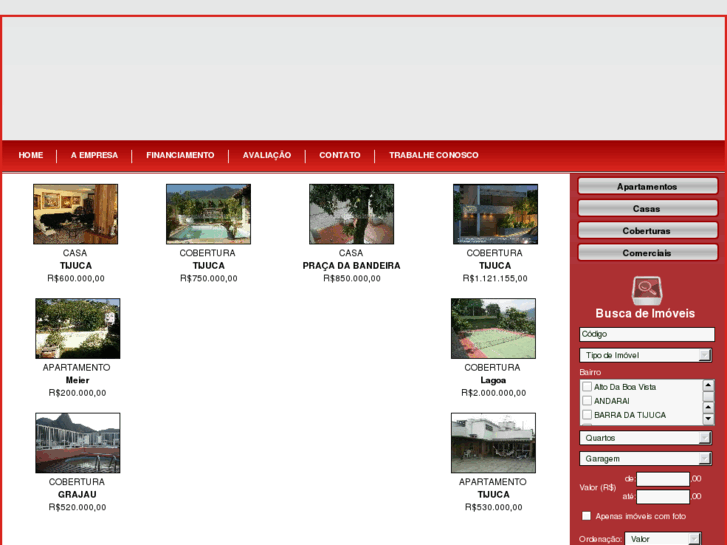This screenshot has height=545, width=727.
Task: Open the COBERTURA TIJUCA R$1.121.155,00 photo
Action: point(495,214)
